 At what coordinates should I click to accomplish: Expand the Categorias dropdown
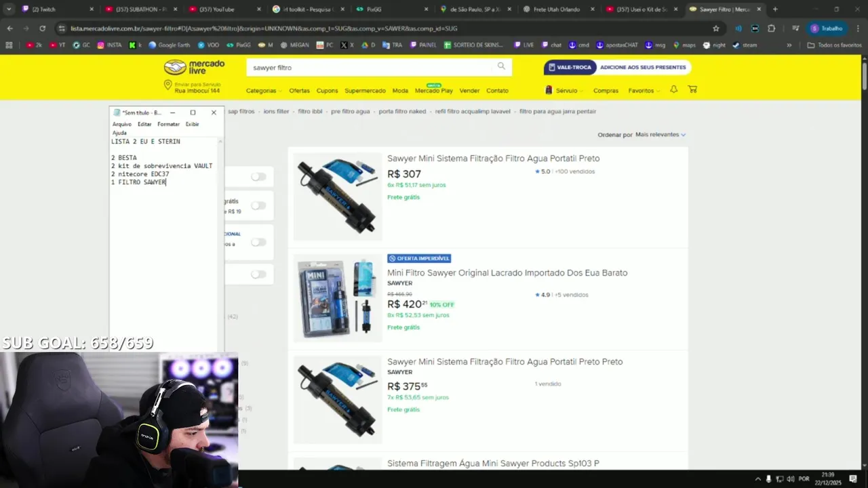(264, 90)
